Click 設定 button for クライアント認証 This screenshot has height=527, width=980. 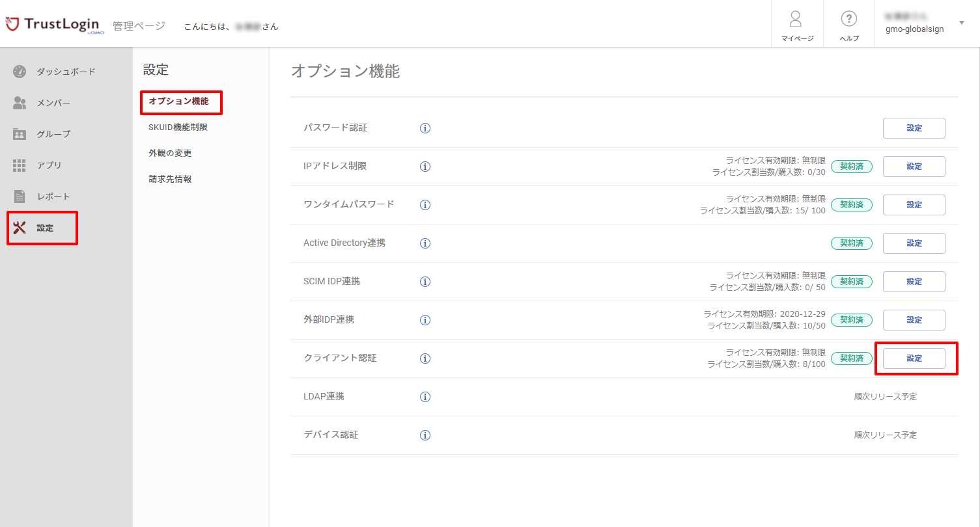[914, 358]
